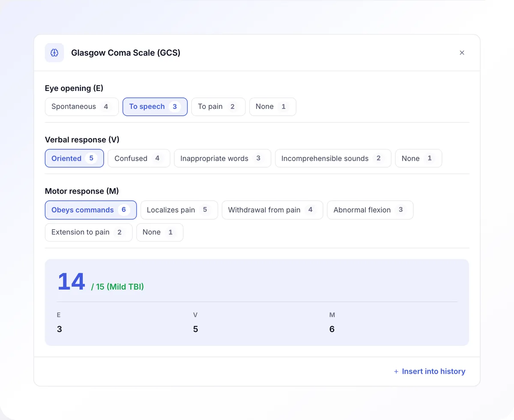Select Confused verbal response
The width and height of the screenshot is (514, 420).
coord(139,158)
